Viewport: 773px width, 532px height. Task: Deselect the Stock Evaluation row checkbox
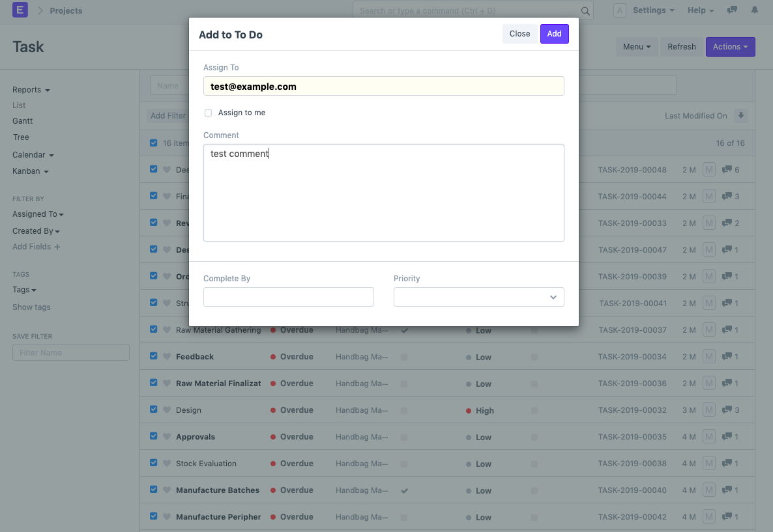click(x=154, y=463)
